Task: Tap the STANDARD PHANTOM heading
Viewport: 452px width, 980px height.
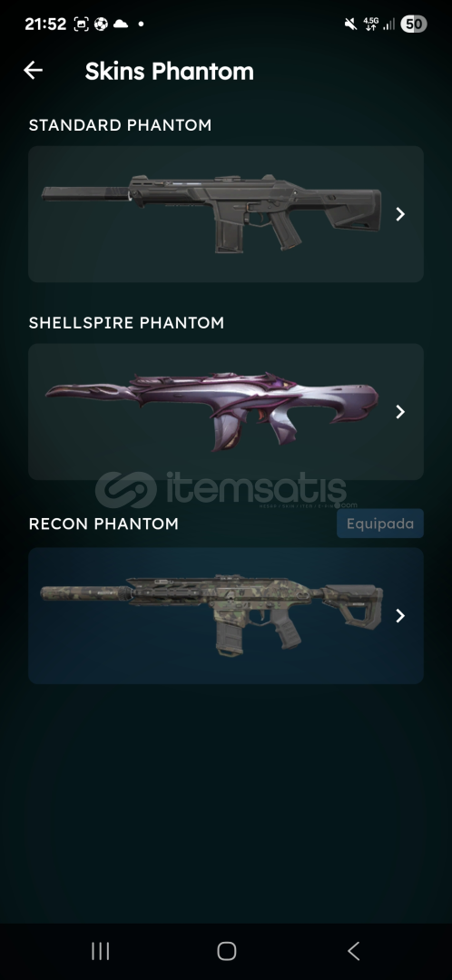Action: 120,125
